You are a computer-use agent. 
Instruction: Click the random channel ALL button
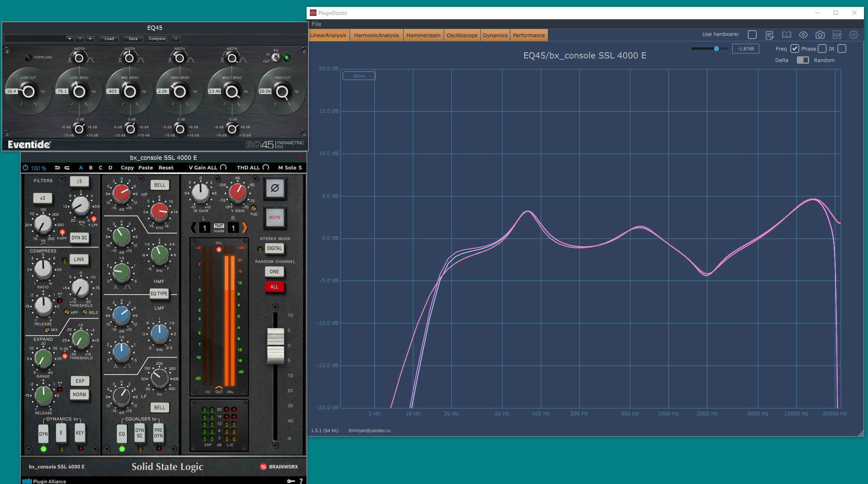click(274, 287)
